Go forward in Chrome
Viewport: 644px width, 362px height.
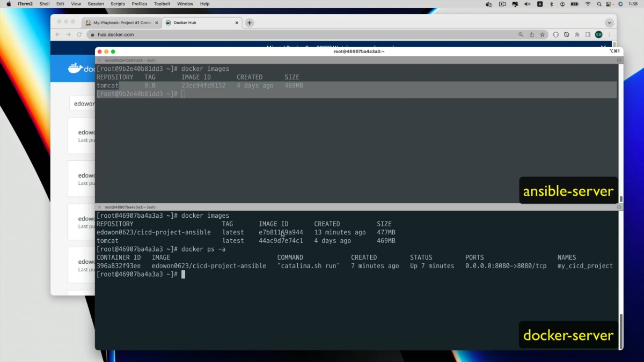point(68,34)
